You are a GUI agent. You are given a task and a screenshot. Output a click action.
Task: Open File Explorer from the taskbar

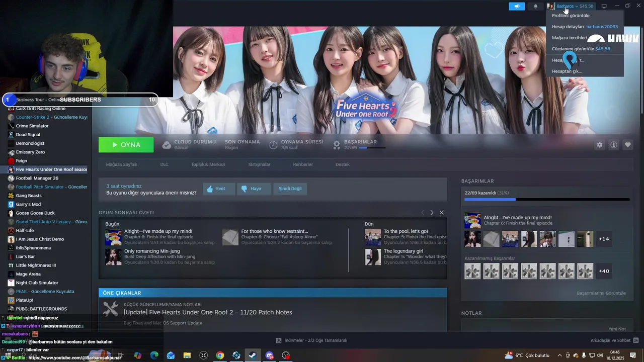point(187,355)
